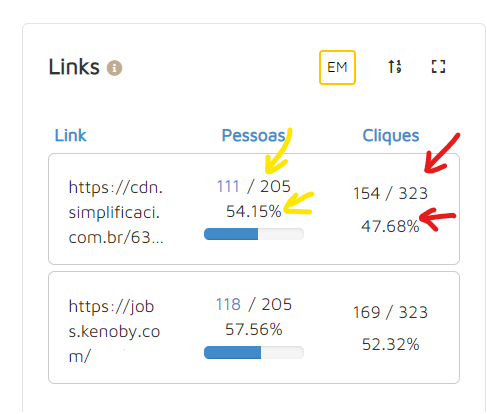
Task: Sort by the Cliques column header
Action: 391,136
